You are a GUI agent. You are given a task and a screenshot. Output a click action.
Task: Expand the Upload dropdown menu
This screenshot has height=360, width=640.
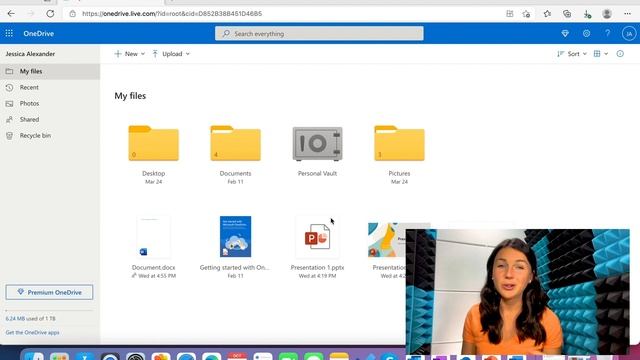coord(171,53)
